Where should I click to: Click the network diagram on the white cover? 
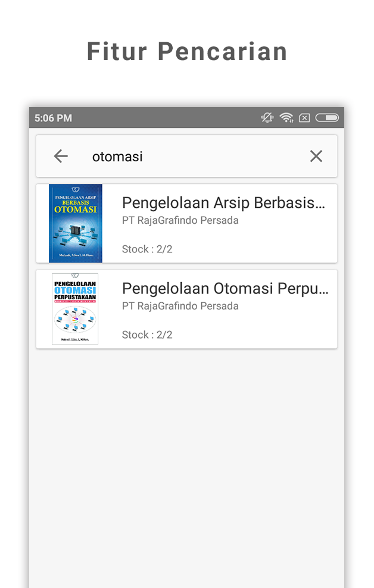75,321
